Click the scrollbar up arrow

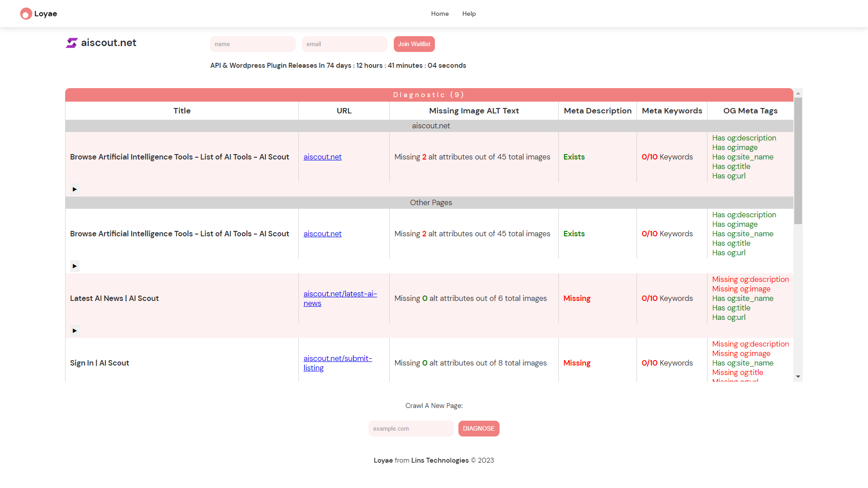798,93
